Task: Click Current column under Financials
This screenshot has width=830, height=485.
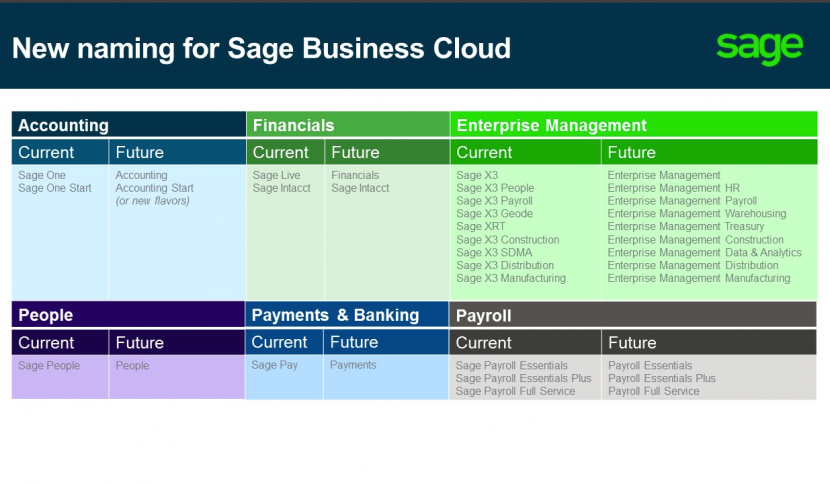Action: pos(285,152)
